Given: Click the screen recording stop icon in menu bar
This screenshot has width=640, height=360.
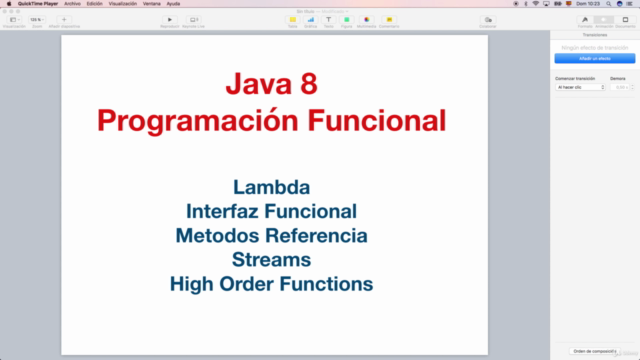Looking at the screenshot, I should 516,4.
